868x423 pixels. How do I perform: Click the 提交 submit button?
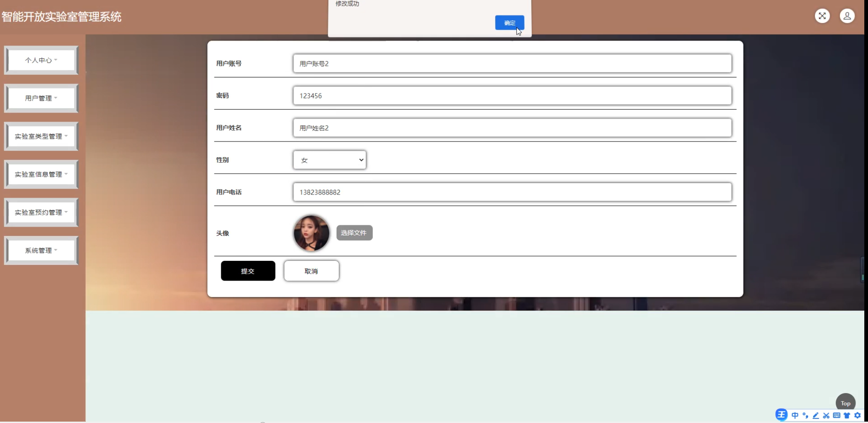click(248, 271)
